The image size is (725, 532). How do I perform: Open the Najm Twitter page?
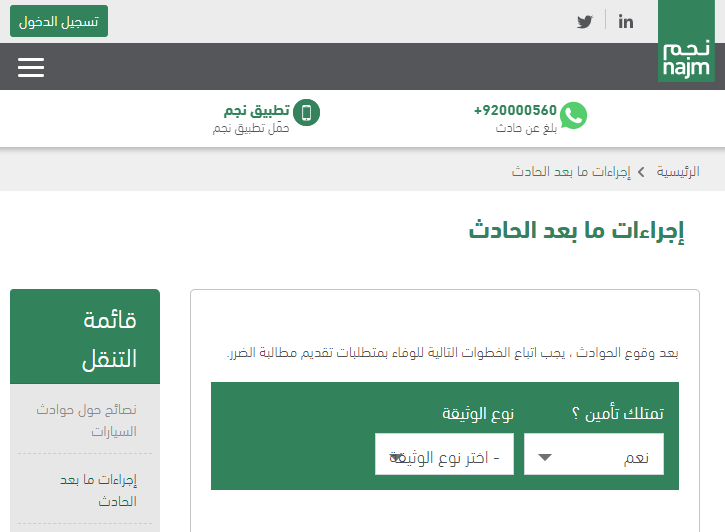click(585, 21)
